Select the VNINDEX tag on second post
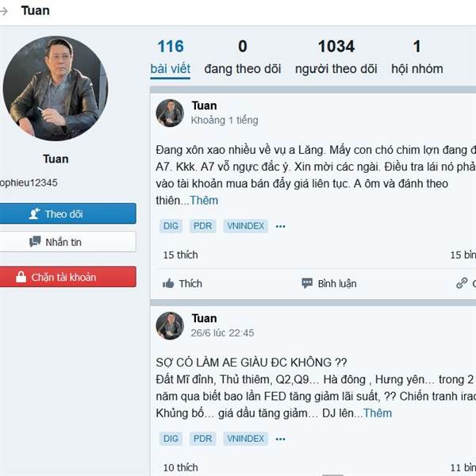The height and width of the screenshot is (476, 476). pos(246,439)
